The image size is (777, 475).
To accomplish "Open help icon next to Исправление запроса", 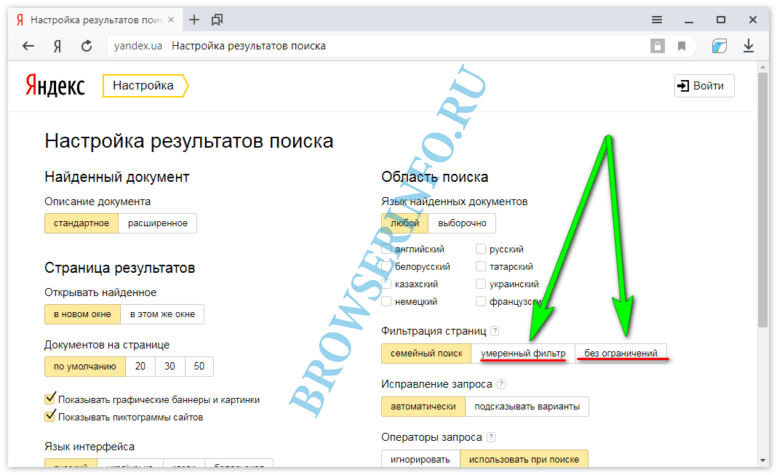I will click(x=501, y=384).
